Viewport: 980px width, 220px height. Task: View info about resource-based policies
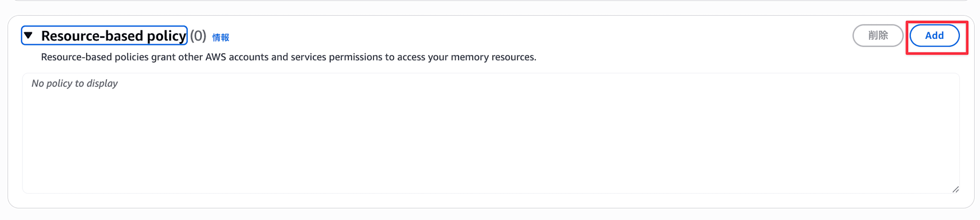(x=220, y=37)
